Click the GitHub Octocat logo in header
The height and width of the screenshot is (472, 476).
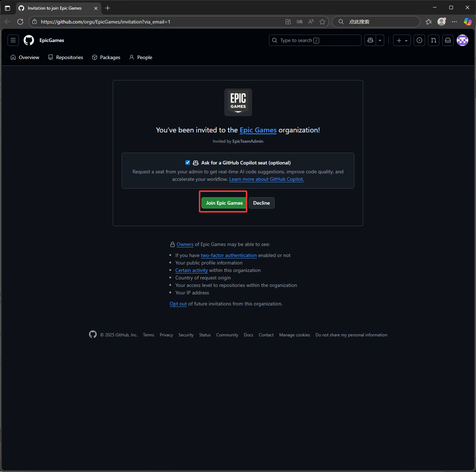click(29, 40)
